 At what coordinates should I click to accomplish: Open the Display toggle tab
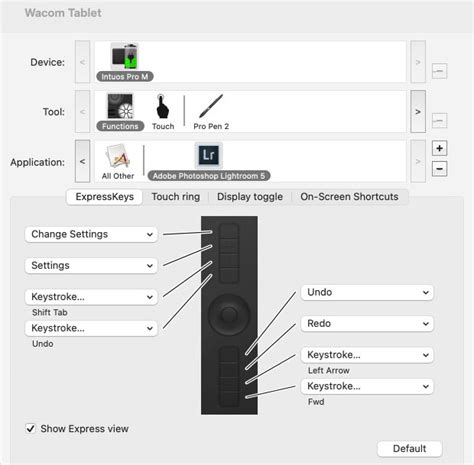(250, 197)
